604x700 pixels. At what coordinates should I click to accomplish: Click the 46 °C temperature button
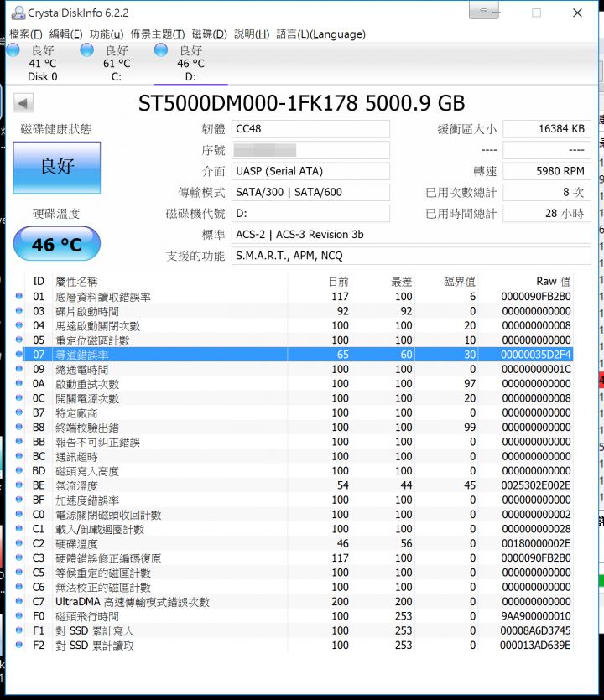click(x=57, y=244)
